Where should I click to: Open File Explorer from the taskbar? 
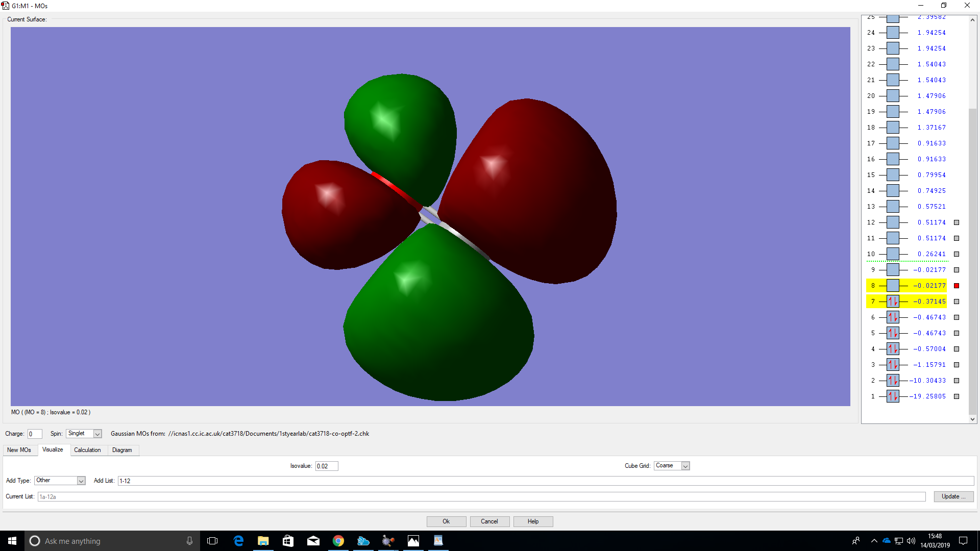pos(263,541)
